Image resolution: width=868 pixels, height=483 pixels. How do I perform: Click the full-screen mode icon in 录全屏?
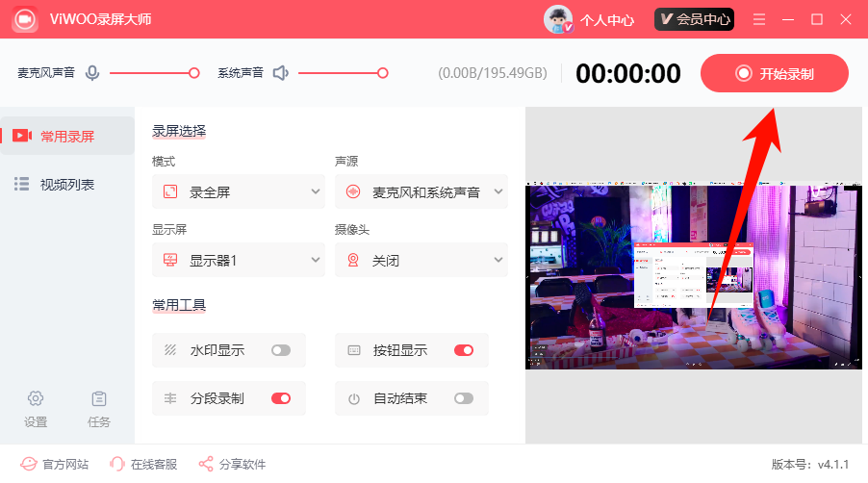point(170,192)
